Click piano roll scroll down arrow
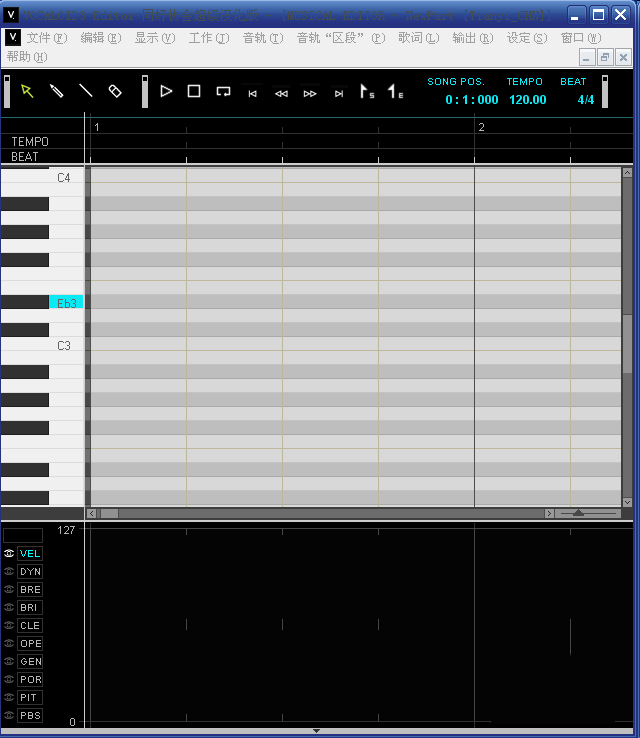The width and height of the screenshot is (640, 738). (x=627, y=503)
